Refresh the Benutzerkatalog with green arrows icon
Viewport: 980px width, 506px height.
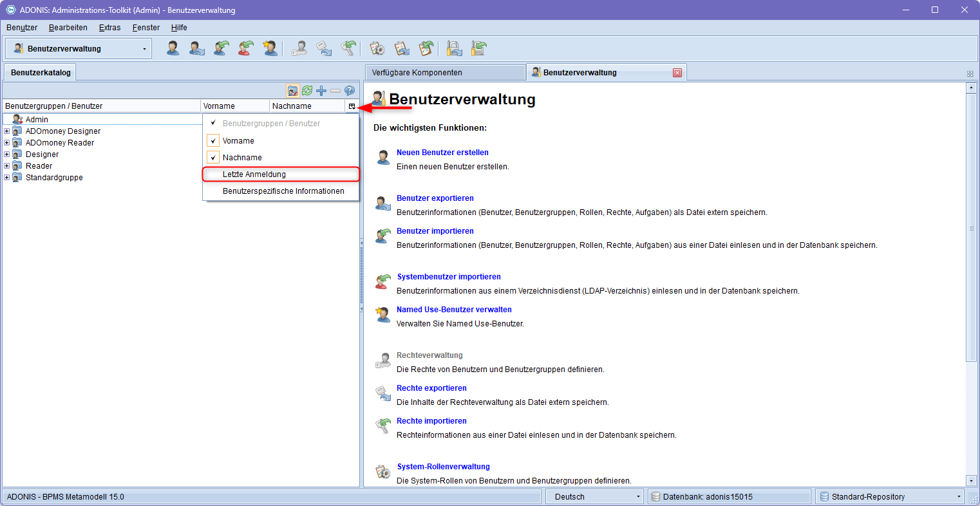point(307,91)
